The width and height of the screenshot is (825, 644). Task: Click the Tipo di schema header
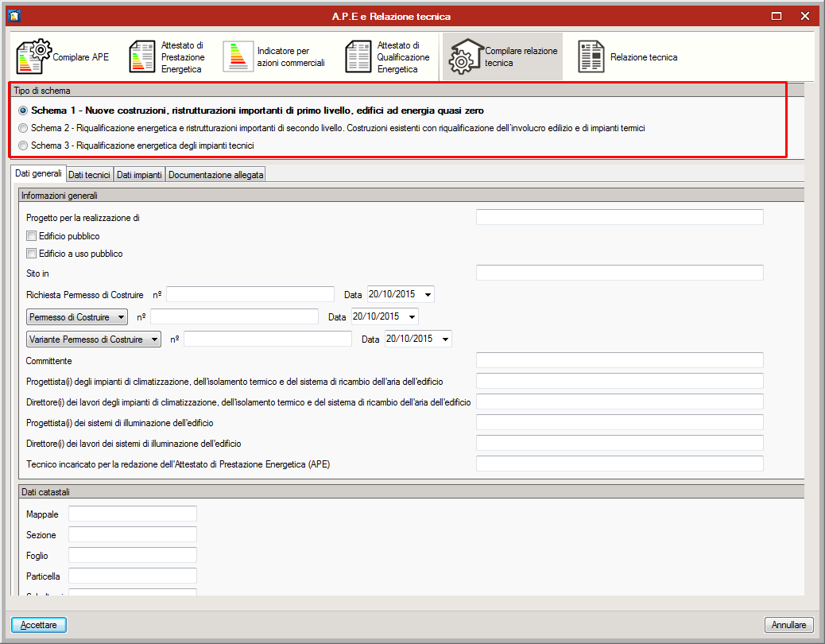tap(406, 91)
